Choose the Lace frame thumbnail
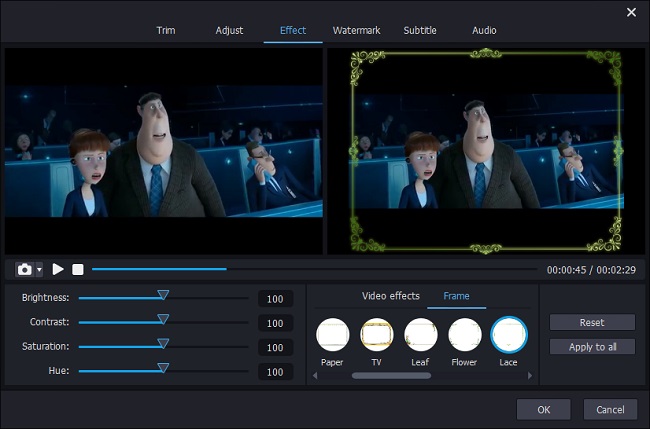 (x=509, y=335)
